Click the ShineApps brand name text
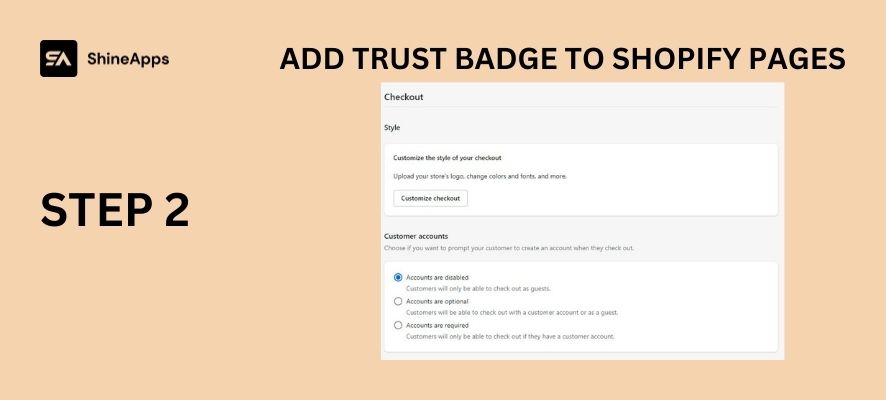Screen dimensions: 886x400 [128, 59]
